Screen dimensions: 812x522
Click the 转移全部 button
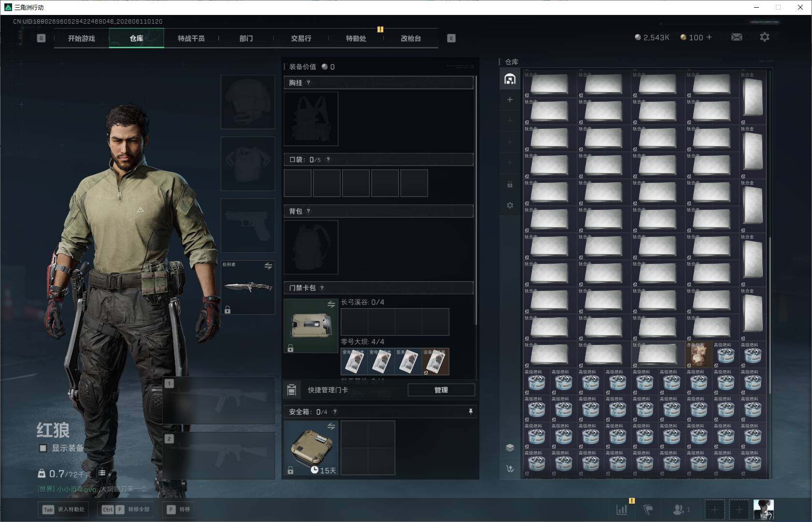(x=126, y=509)
